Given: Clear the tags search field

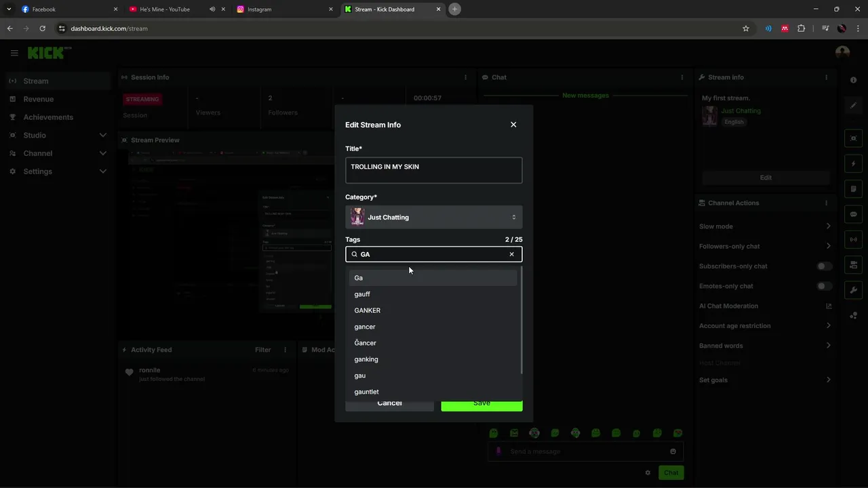Looking at the screenshot, I should pos(511,254).
